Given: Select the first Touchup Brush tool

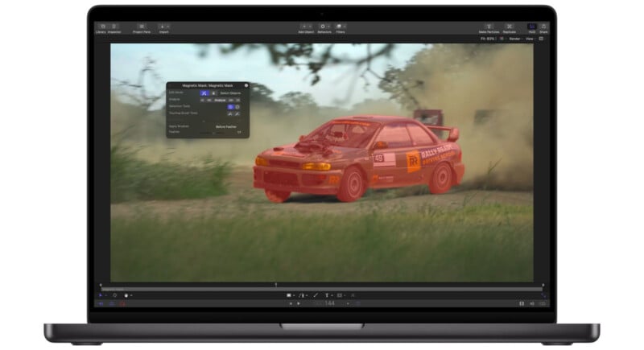Looking at the screenshot, I should [230, 113].
